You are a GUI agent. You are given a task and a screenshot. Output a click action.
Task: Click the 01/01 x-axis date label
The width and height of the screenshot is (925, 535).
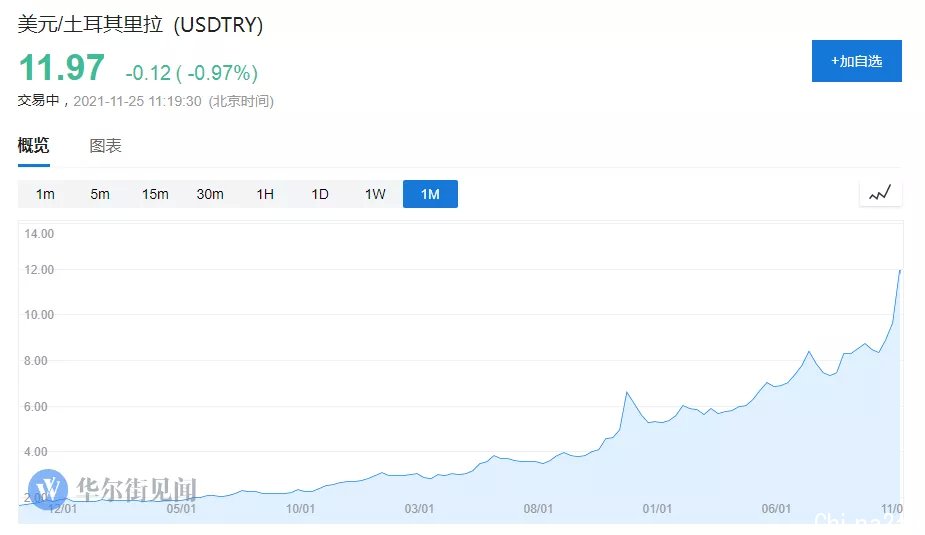[x=657, y=508]
